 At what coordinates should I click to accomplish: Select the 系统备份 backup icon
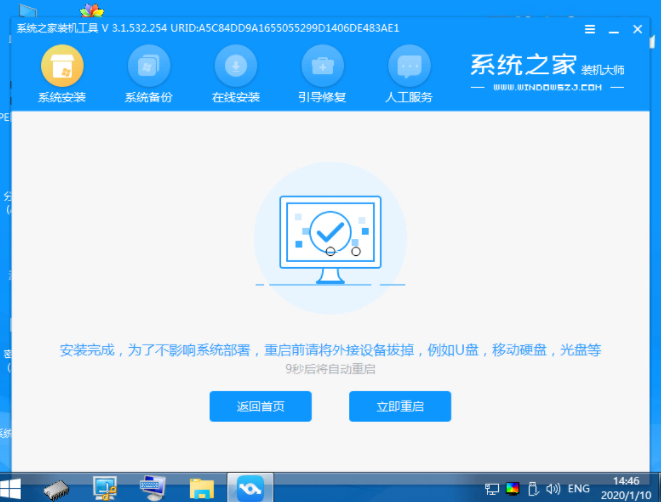point(149,66)
